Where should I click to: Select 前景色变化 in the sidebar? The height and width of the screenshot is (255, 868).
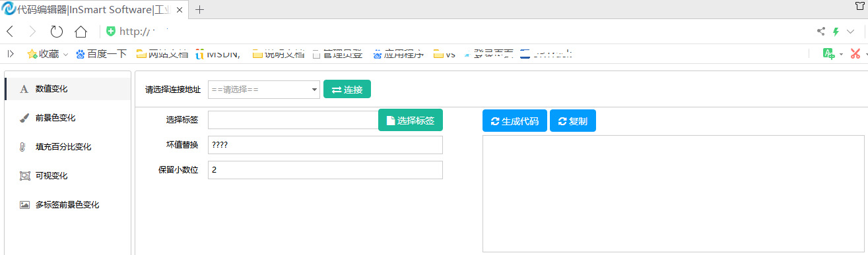coord(67,118)
